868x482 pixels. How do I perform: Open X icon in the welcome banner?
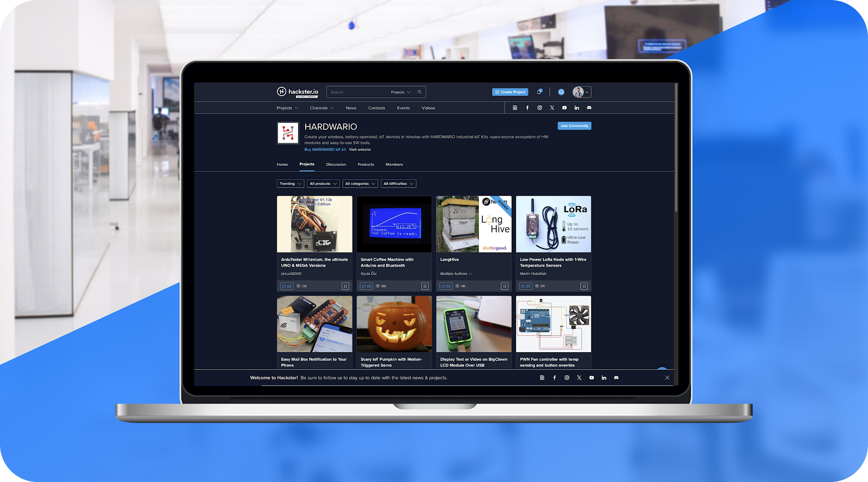click(x=579, y=378)
